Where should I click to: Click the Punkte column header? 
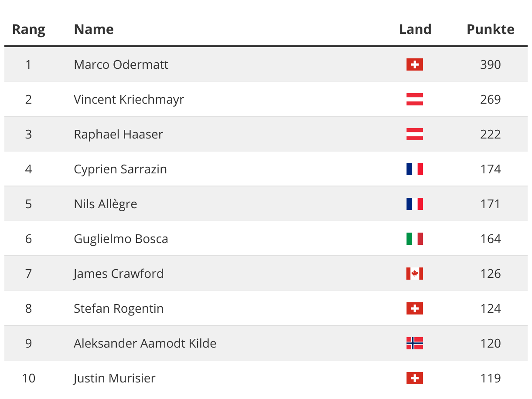point(490,30)
